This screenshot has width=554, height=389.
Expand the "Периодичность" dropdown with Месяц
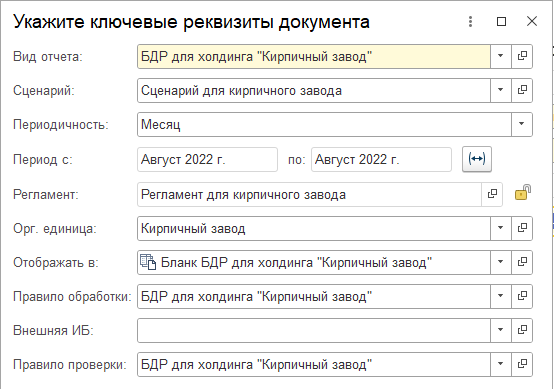point(521,124)
